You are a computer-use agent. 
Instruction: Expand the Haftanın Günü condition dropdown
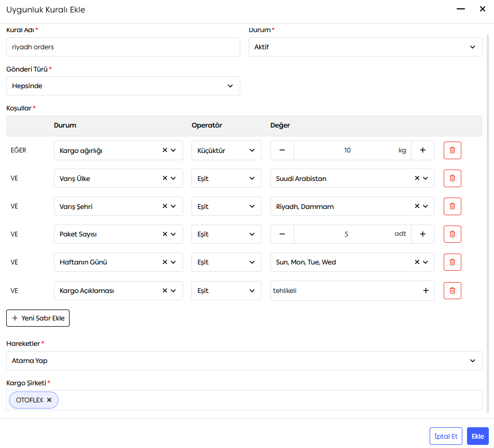click(x=173, y=262)
